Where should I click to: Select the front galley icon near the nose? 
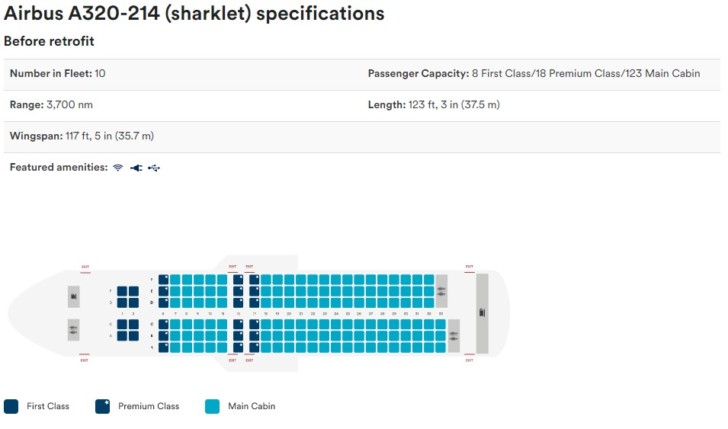pyautogui.click(x=74, y=296)
